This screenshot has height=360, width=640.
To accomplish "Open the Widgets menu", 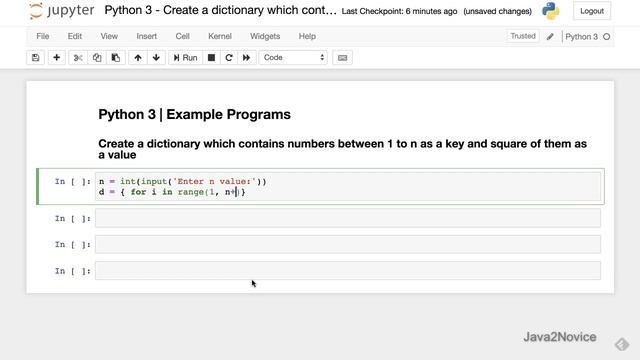I will (265, 36).
